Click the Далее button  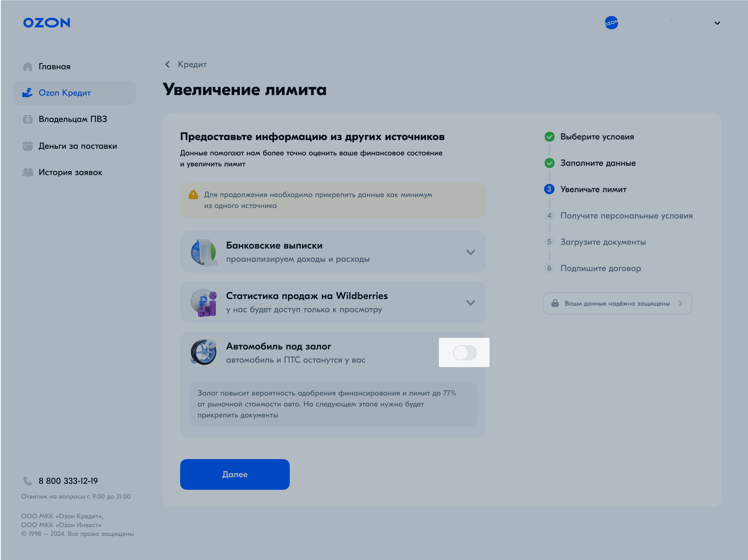tap(235, 474)
